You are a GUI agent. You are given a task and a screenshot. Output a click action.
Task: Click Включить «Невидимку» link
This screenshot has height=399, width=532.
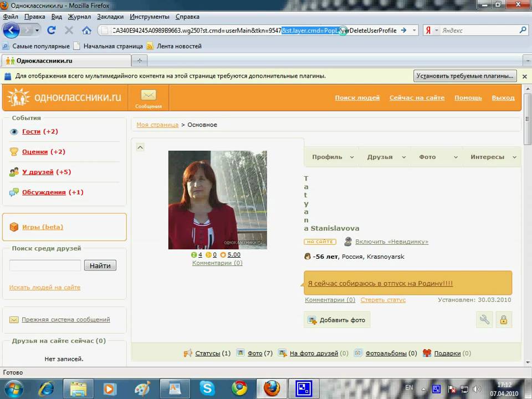392,242
